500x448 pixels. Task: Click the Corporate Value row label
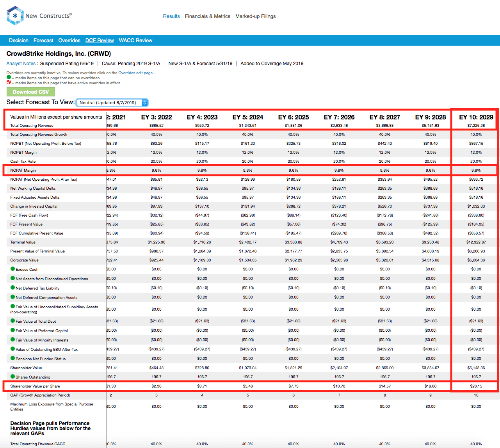click(x=25, y=260)
